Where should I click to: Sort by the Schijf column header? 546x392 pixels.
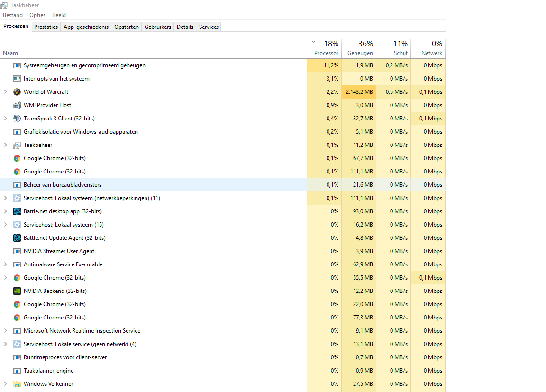point(393,48)
